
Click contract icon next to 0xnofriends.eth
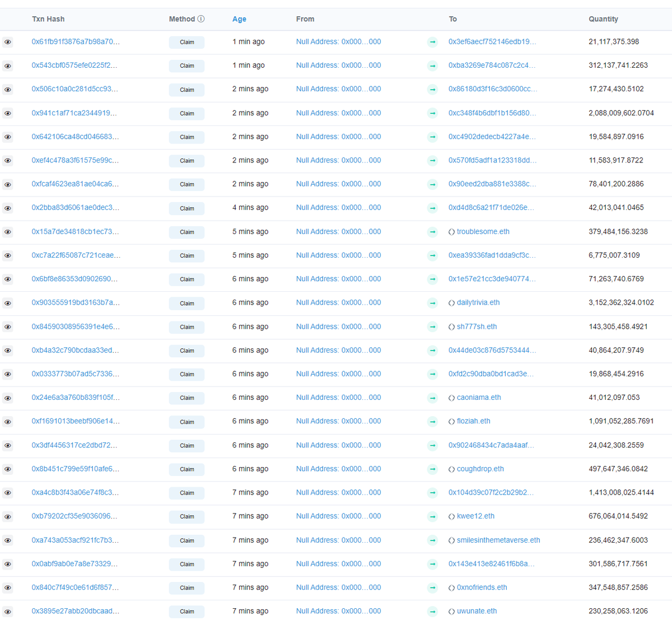coord(451,588)
